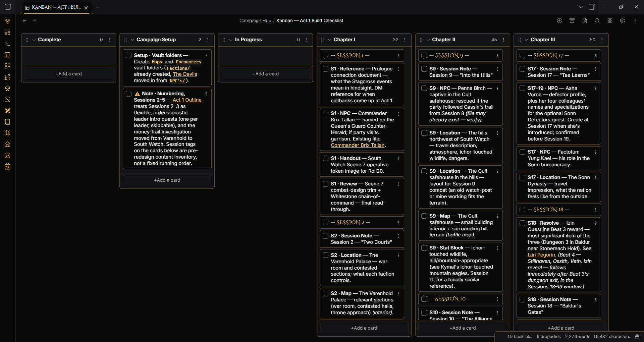The width and height of the screenshot is (644, 342).
Task: Collapse the Complete list chevron
Action: coord(34,40)
